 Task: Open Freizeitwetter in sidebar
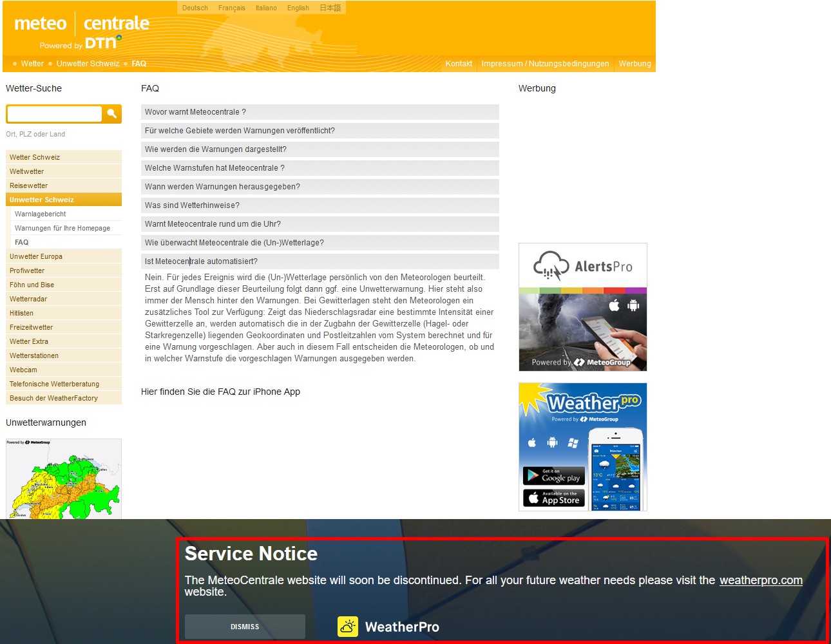click(x=64, y=327)
